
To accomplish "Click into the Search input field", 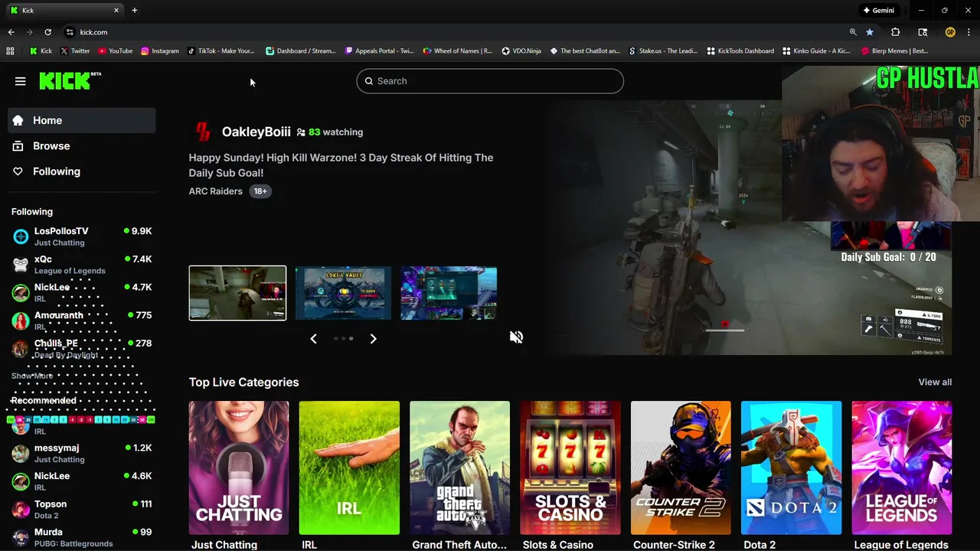I will tap(490, 81).
